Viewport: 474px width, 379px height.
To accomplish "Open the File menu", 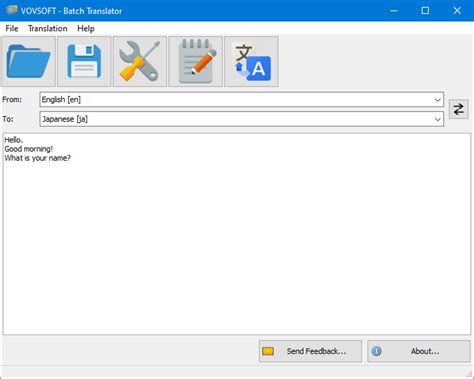I will [x=12, y=28].
